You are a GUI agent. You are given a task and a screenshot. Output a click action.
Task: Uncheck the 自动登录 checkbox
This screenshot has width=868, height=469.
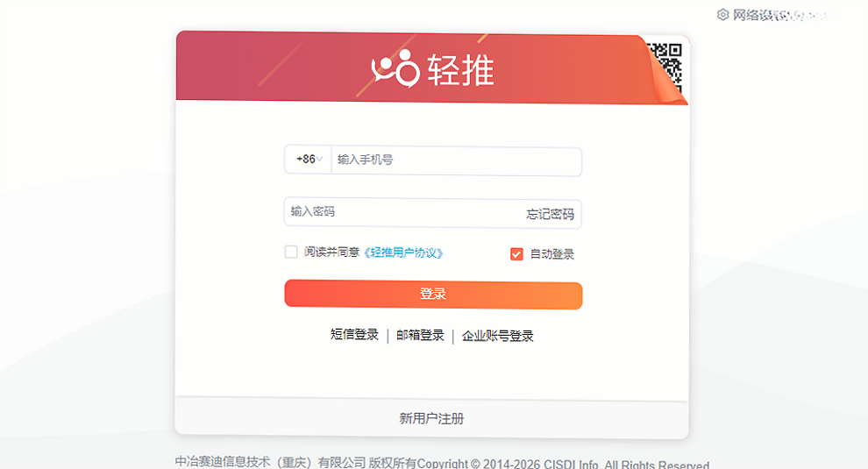(x=516, y=254)
